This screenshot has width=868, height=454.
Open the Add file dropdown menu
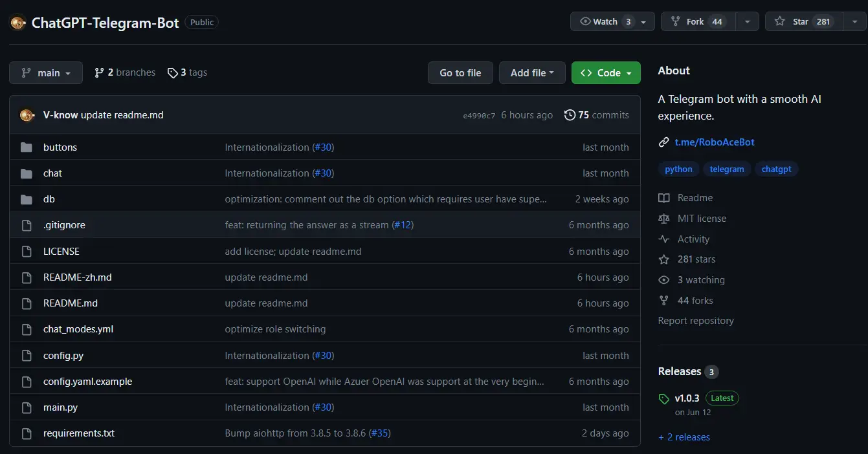(x=532, y=73)
